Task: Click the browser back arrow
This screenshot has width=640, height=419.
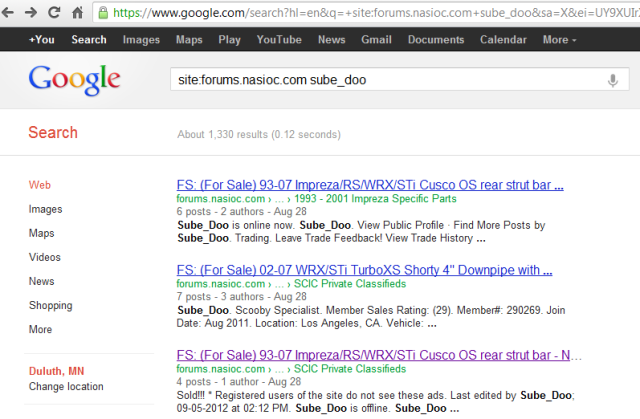Action: click(x=7, y=12)
